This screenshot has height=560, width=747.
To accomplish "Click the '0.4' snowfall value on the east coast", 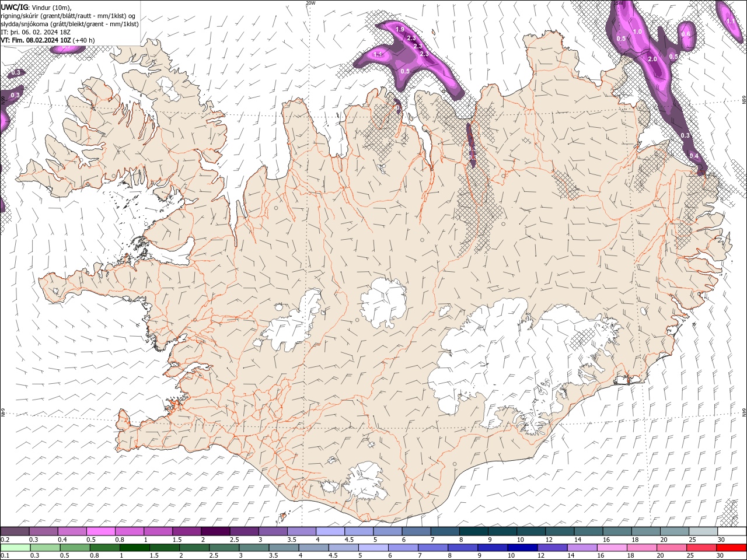I will 694,156.
